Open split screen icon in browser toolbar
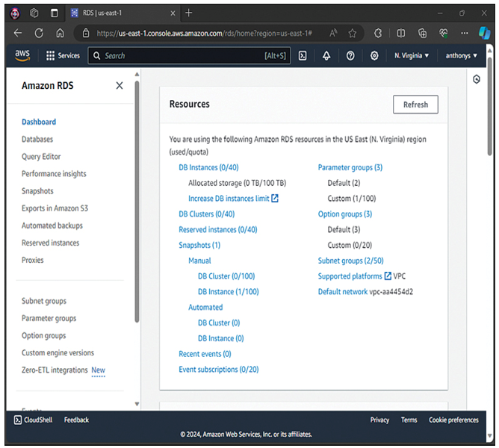 (x=401, y=33)
